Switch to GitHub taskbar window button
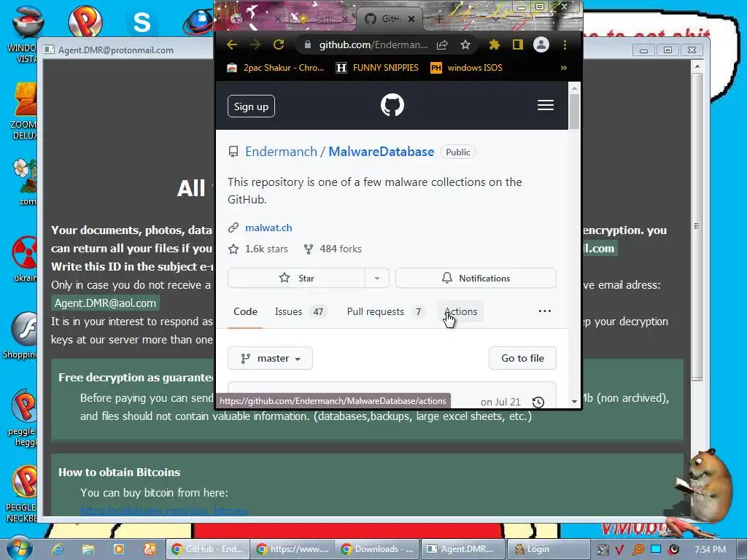Viewport: 747px width, 560px height. click(x=208, y=549)
